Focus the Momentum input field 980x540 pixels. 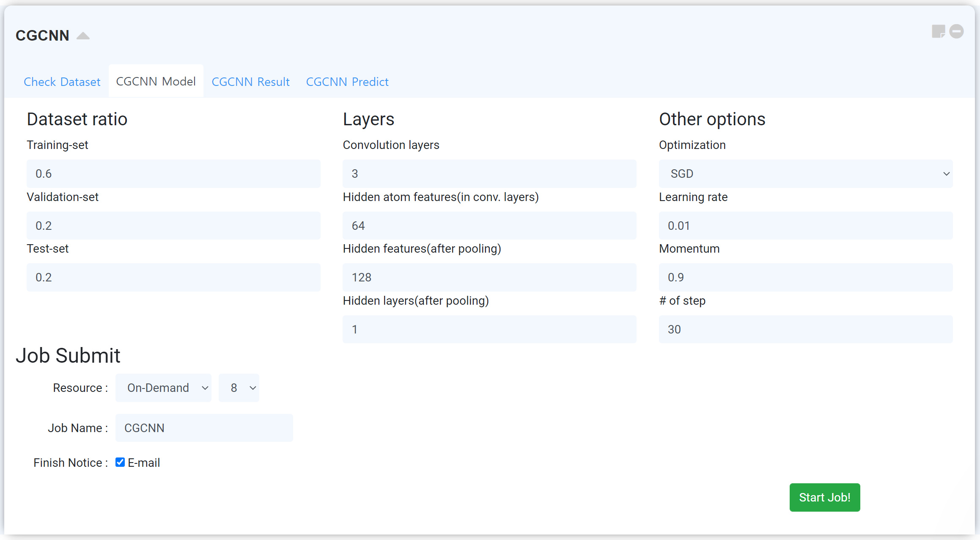[x=805, y=277]
